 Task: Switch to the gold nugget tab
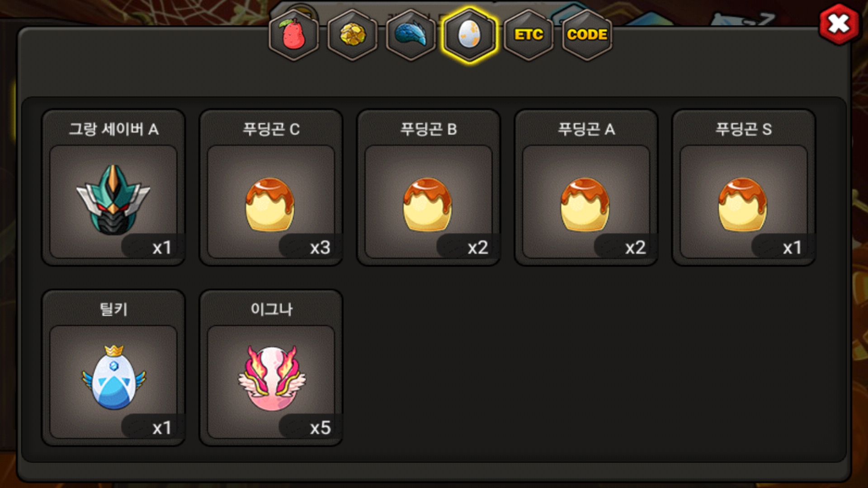point(353,35)
